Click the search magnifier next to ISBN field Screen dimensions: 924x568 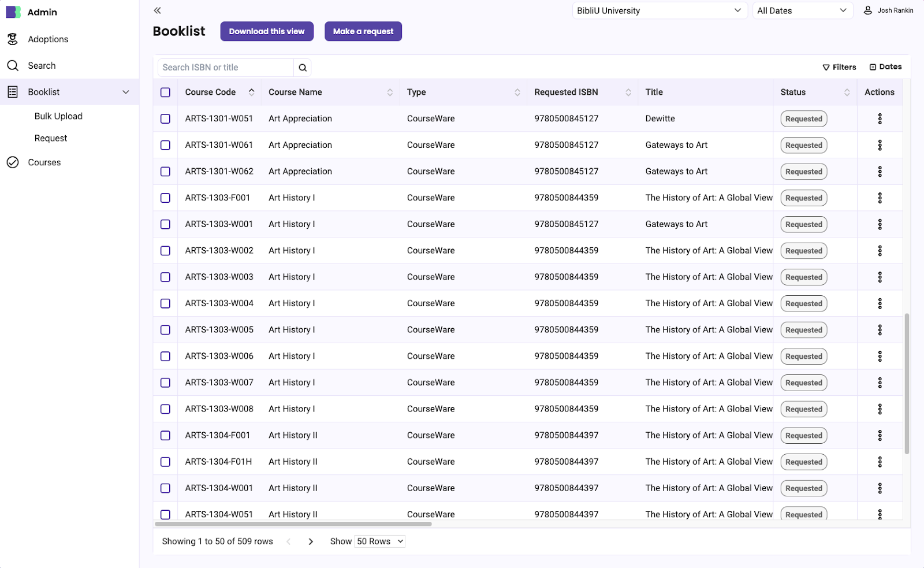tap(302, 67)
